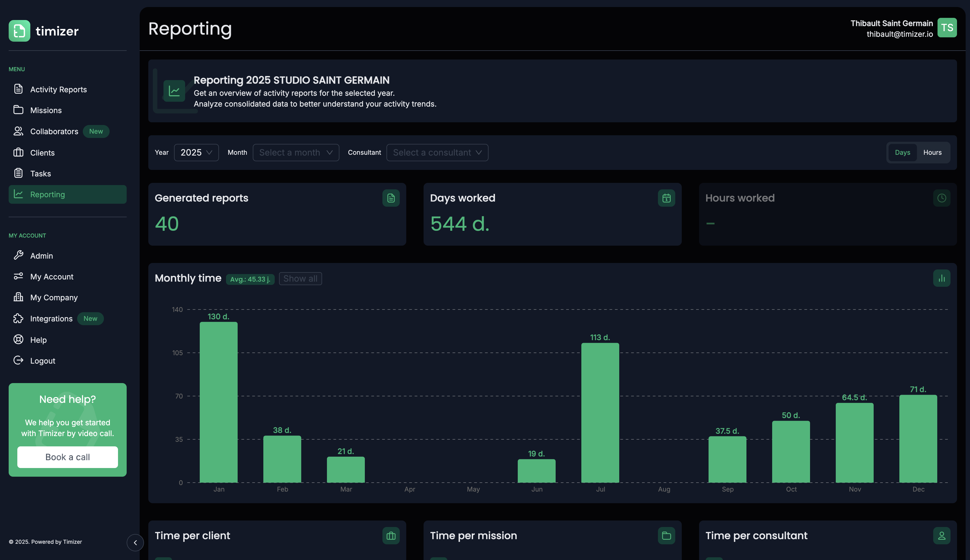Open the Activity Reports document icon
Viewport: 970px width, 560px height.
pyautogui.click(x=18, y=89)
